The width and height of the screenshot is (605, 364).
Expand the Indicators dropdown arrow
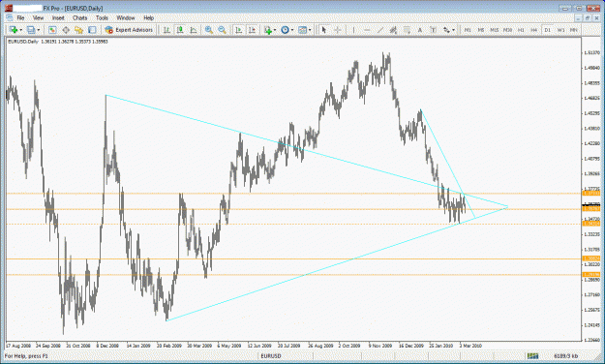coord(275,30)
